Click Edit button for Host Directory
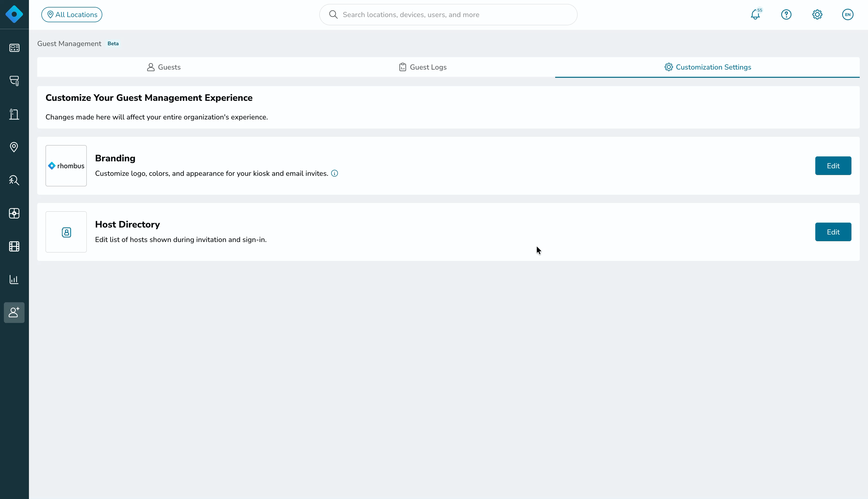 pos(833,232)
